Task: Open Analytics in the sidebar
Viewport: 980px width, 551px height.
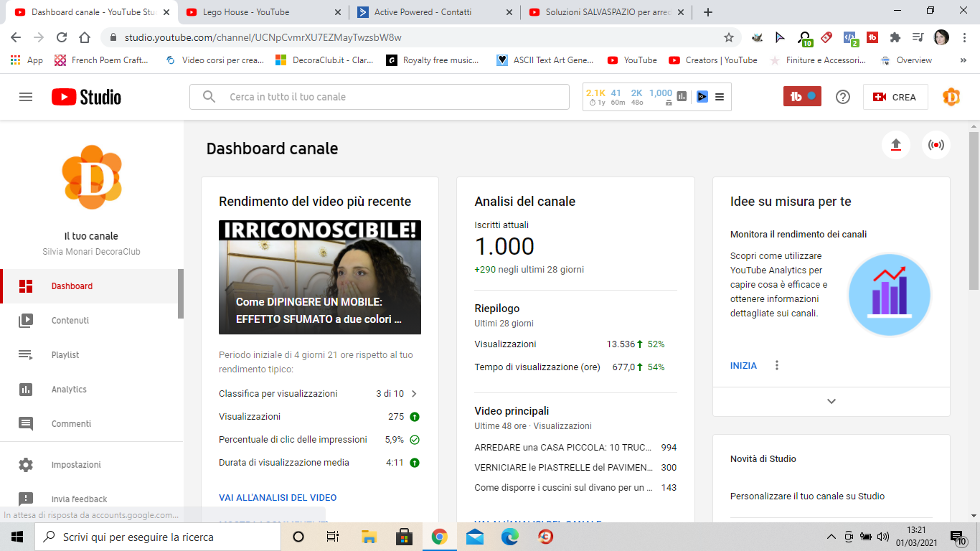Action: pos(89,390)
